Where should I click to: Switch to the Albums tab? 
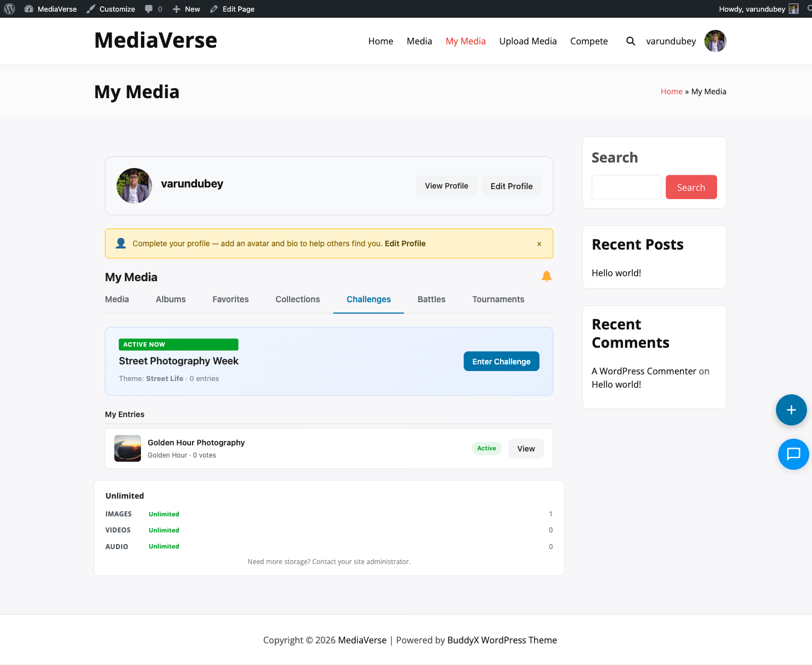(x=170, y=299)
